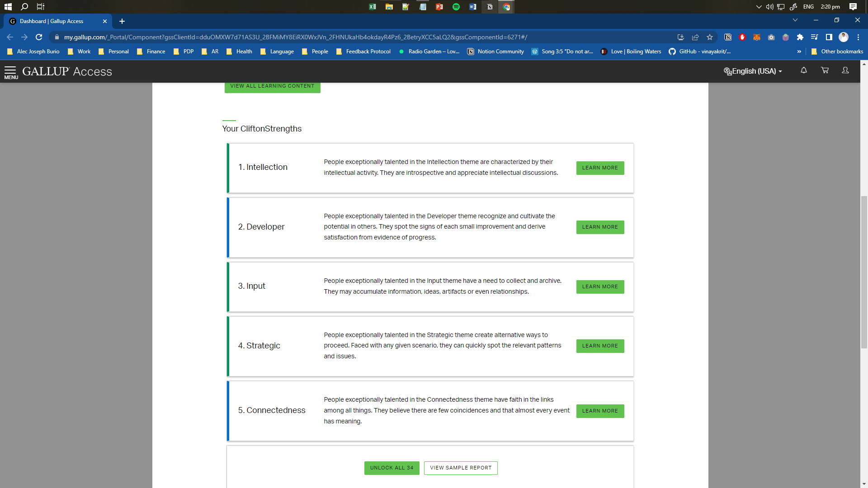Close the Dashboard | Gallup Access tab
Image resolution: width=868 pixels, height=488 pixels.
(105, 21)
